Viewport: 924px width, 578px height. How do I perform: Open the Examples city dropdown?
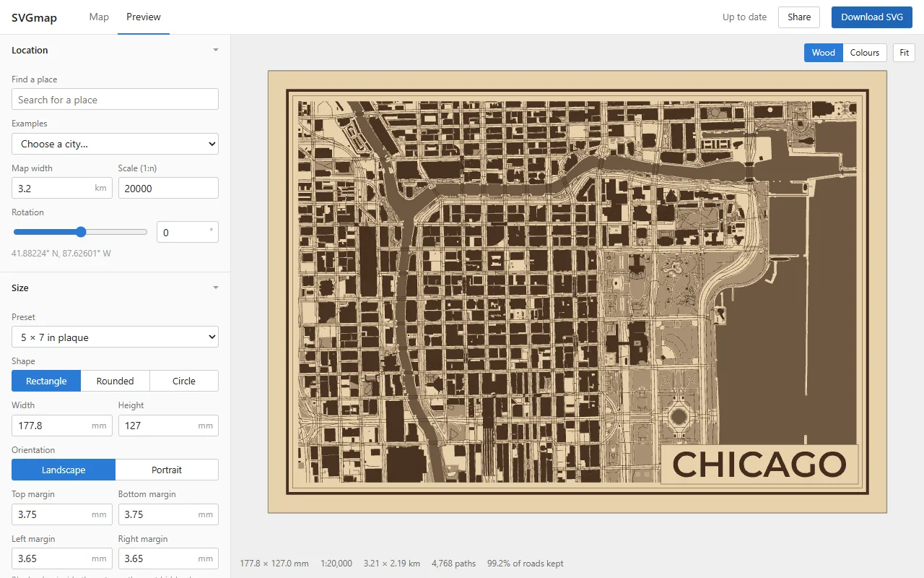[x=115, y=144]
